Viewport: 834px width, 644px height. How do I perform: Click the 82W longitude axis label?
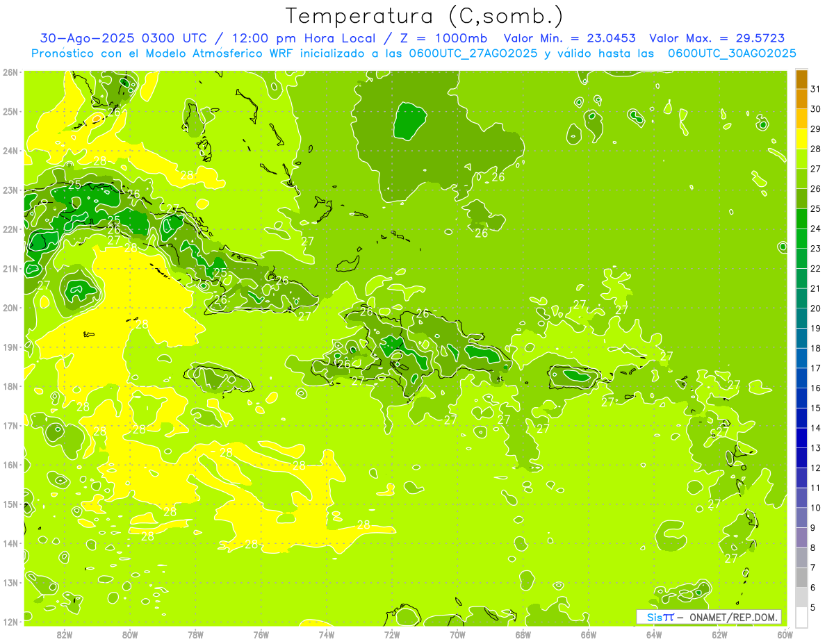65,634
